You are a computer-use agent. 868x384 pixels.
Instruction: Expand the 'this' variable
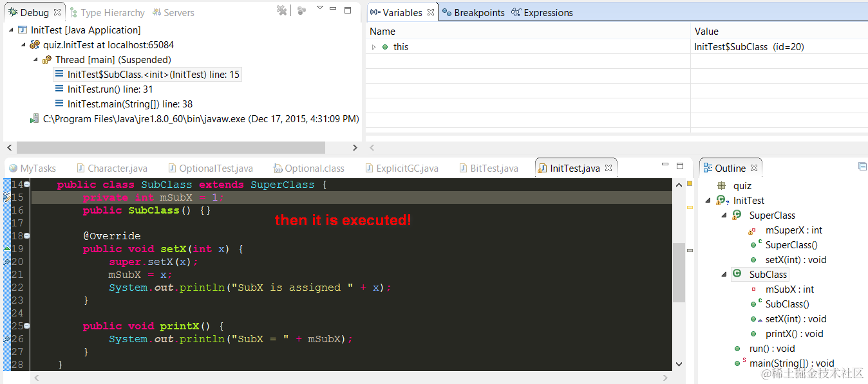tap(373, 47)
